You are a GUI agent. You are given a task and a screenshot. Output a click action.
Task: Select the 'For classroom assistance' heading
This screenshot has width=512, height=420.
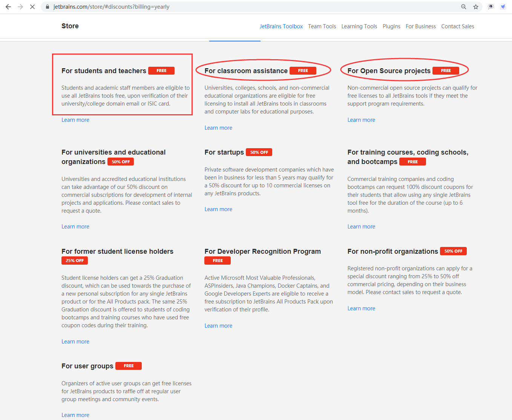pos(246,71)
